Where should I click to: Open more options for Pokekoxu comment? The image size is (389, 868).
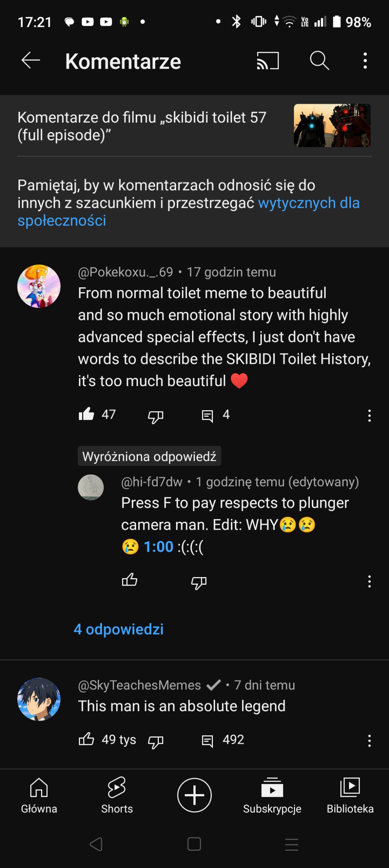pos(369,416)
